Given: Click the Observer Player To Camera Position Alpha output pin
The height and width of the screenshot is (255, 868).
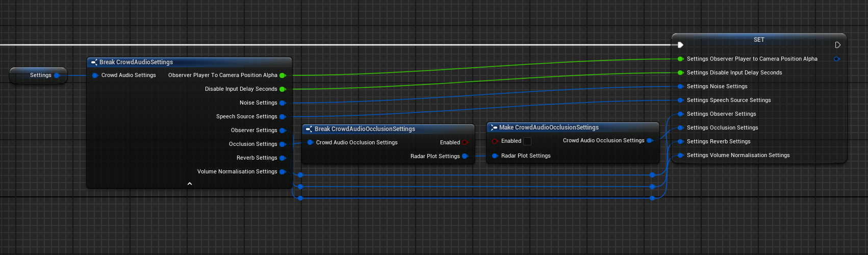Looking at the screenshot, I should (283, 75).
